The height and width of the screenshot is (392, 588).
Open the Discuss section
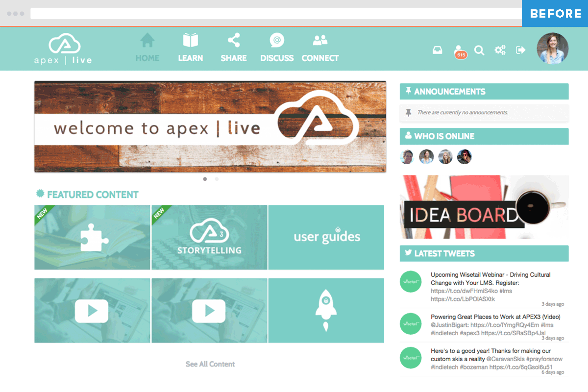277,48
